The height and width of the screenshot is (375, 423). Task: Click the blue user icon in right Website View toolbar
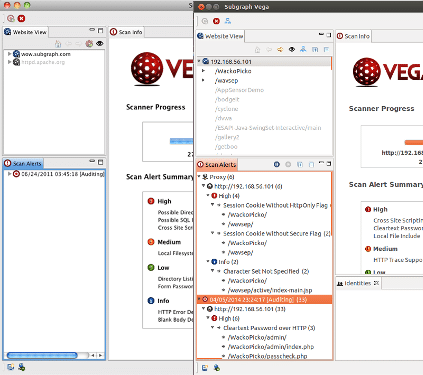point(303,50)
